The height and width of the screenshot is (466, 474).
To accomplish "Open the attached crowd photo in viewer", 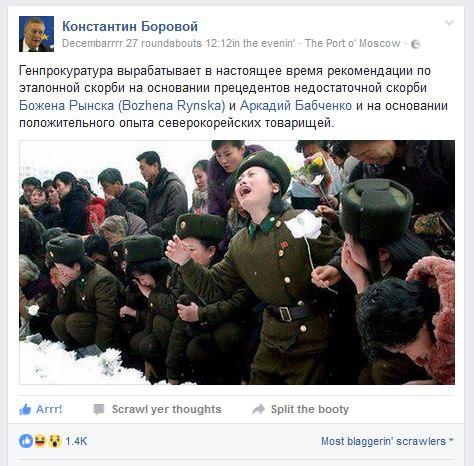I will coord(237,262).
